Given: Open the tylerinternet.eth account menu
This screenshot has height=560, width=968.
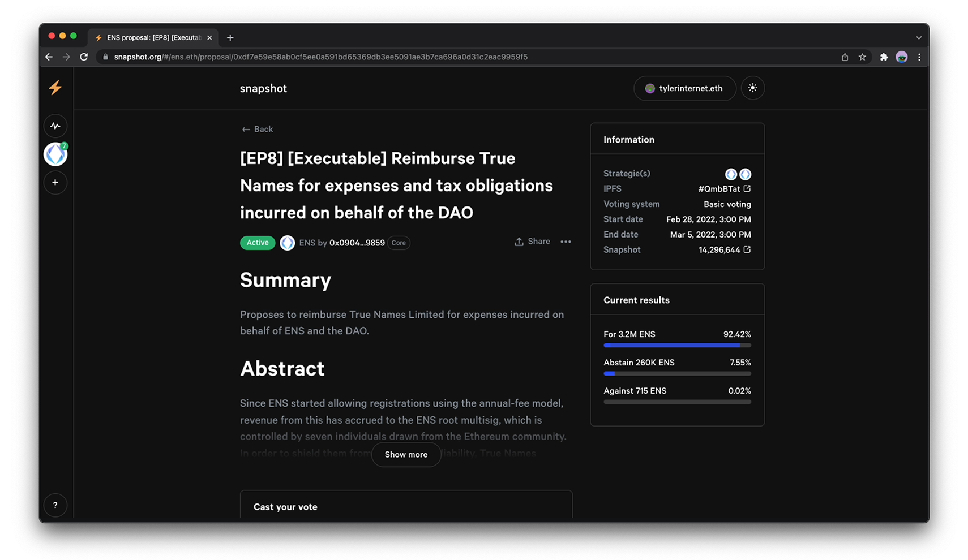Looking at the screenshot, I should (x=684, y=88).
